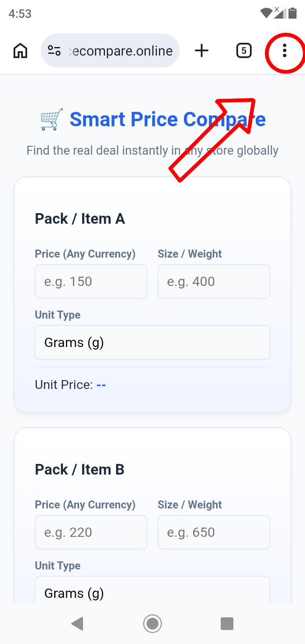
Task: Tap the shopping cart logo icon
Action: coord(52,119)
